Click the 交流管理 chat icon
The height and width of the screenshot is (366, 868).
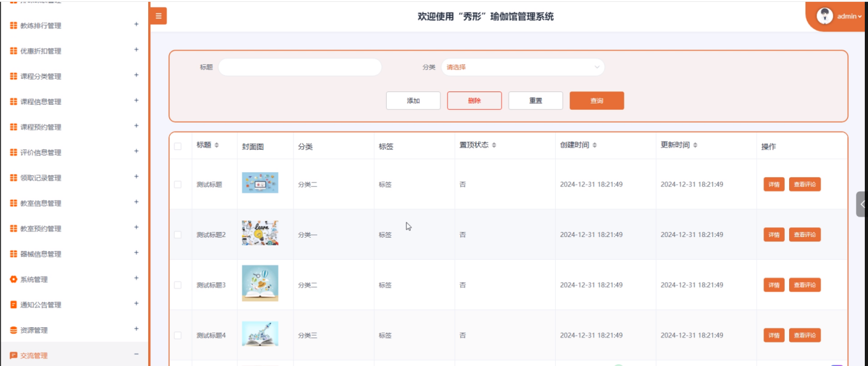point(13,356)
